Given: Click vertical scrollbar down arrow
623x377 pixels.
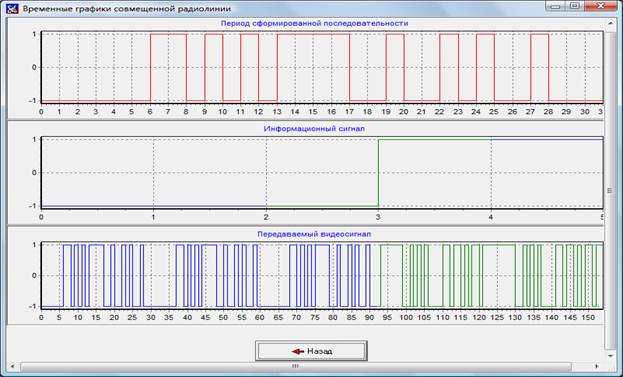Looking at the screenshot, I should point(611,356).
